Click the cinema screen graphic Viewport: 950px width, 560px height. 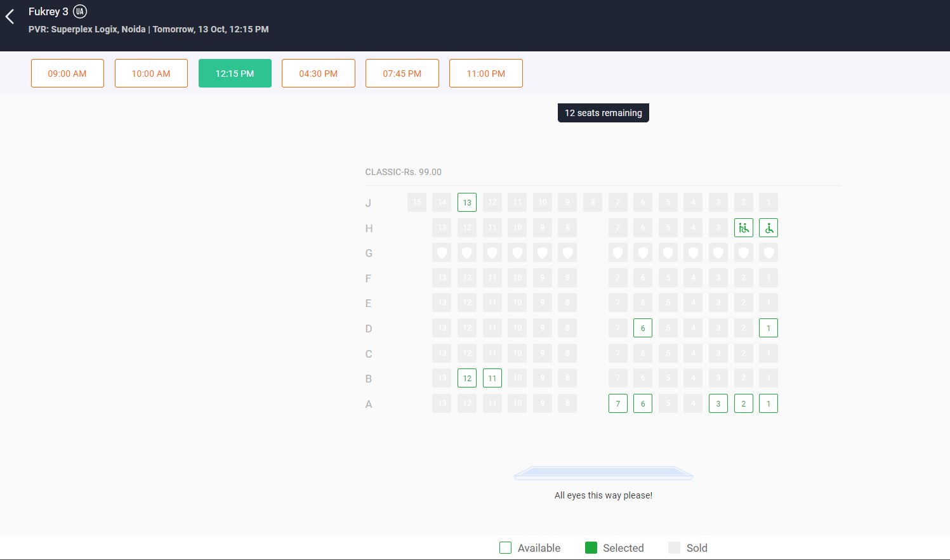(603, 473)
